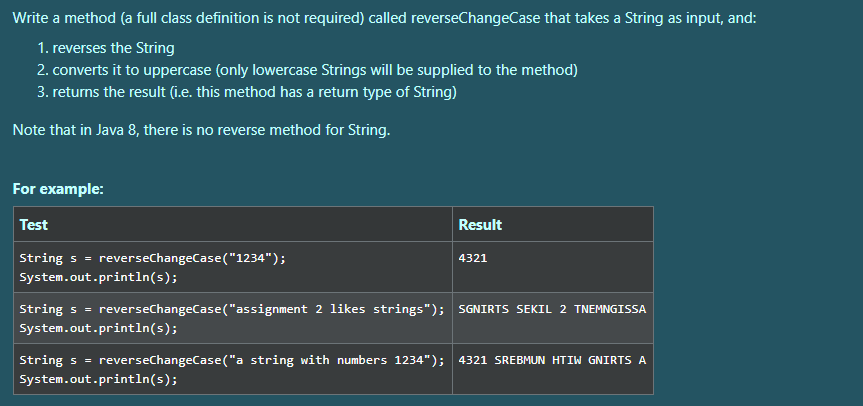
Task: Select list item 'converts it to uppercase'
Action: (315, 70)
